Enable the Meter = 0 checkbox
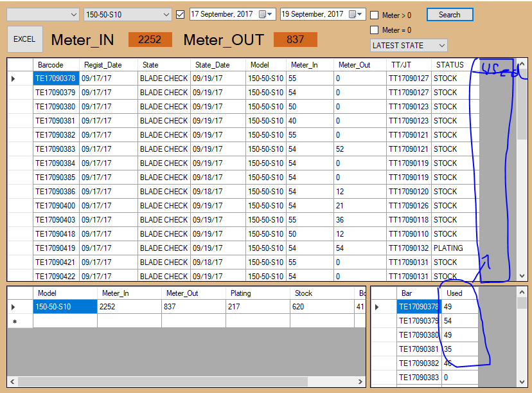The width and height of the screenshot is (532, 393). pos(374,30)
